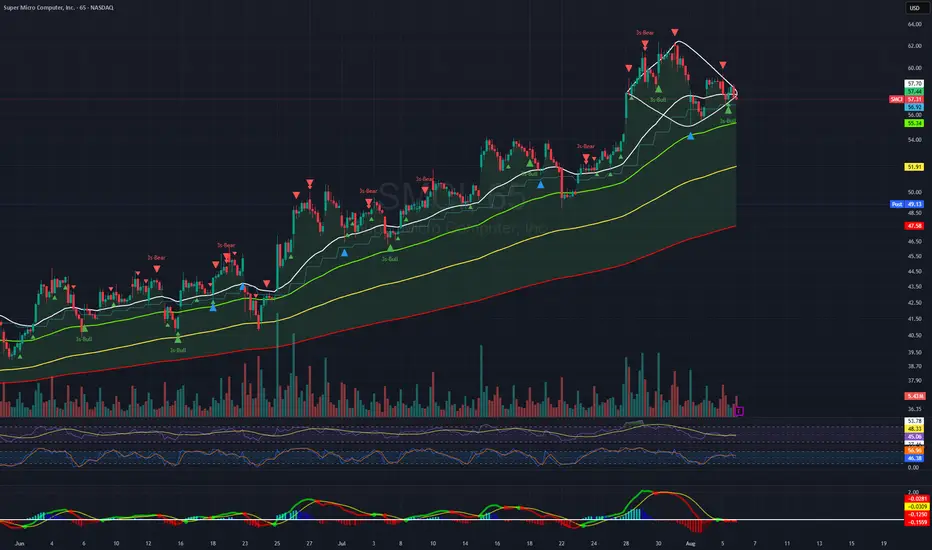Click the blue 46.38 indicator value

pos(914,458)
